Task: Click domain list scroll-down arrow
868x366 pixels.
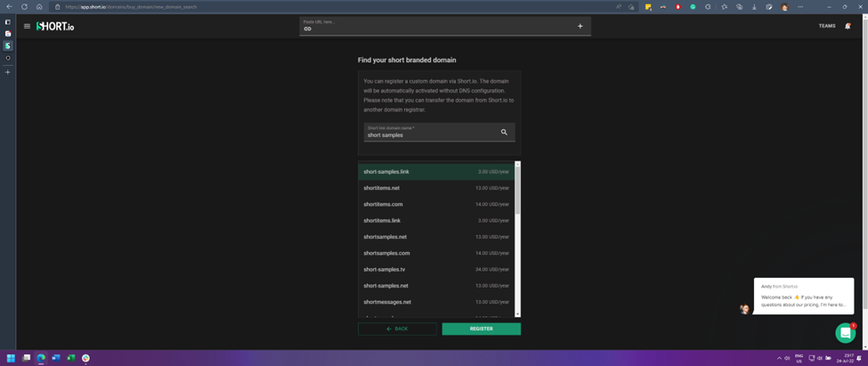Action: (x=517, y=314)
